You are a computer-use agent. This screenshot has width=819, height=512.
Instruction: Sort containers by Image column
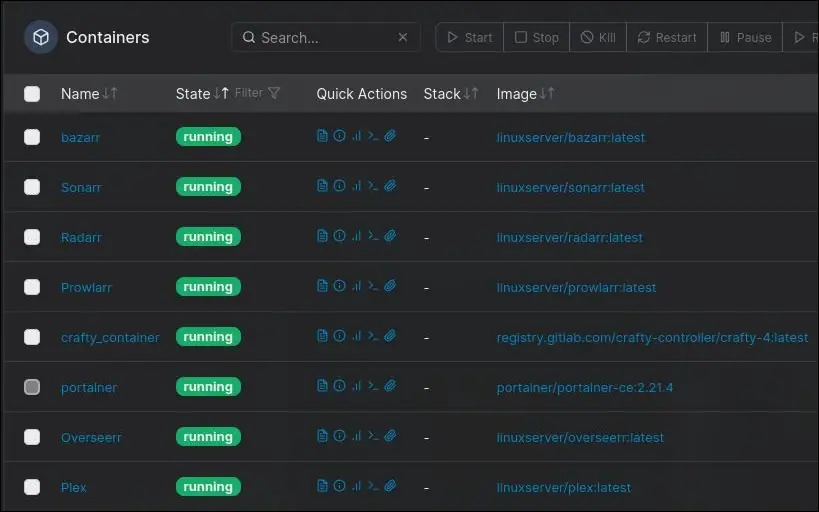coord(525,94)
